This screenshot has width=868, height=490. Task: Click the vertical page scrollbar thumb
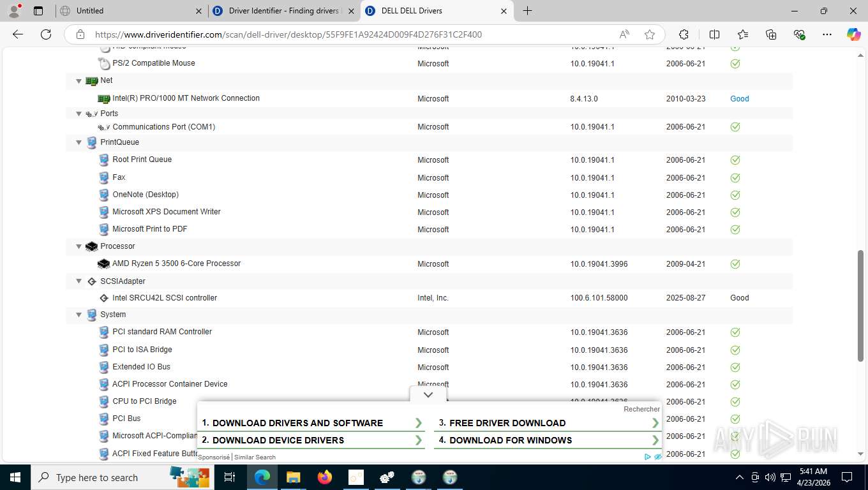(860, 306)
